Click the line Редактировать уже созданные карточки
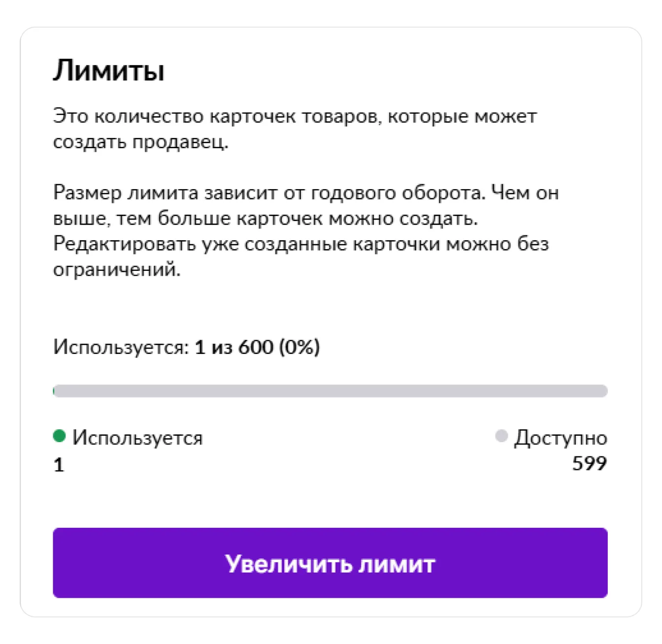662x644 pixels. (x=301, y=244)
